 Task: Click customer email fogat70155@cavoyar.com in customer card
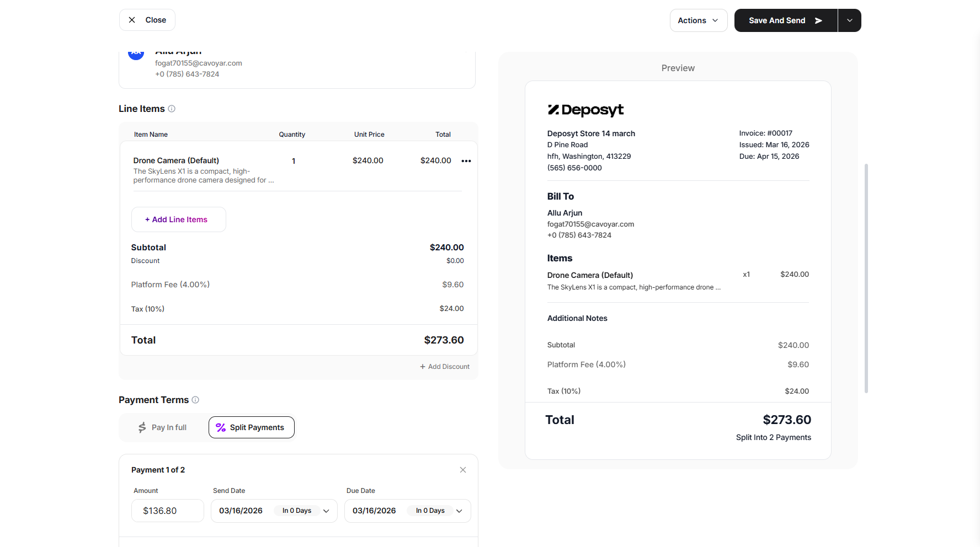coord(199,63)
